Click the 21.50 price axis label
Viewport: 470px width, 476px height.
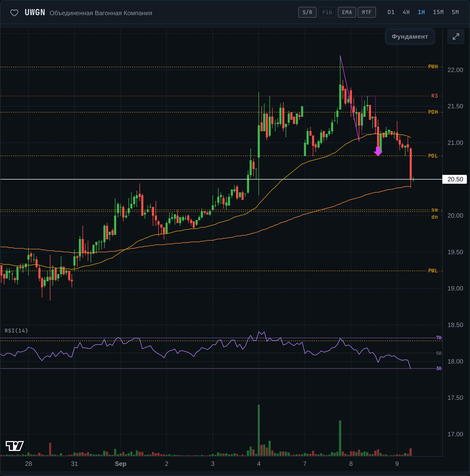[455, 106]
